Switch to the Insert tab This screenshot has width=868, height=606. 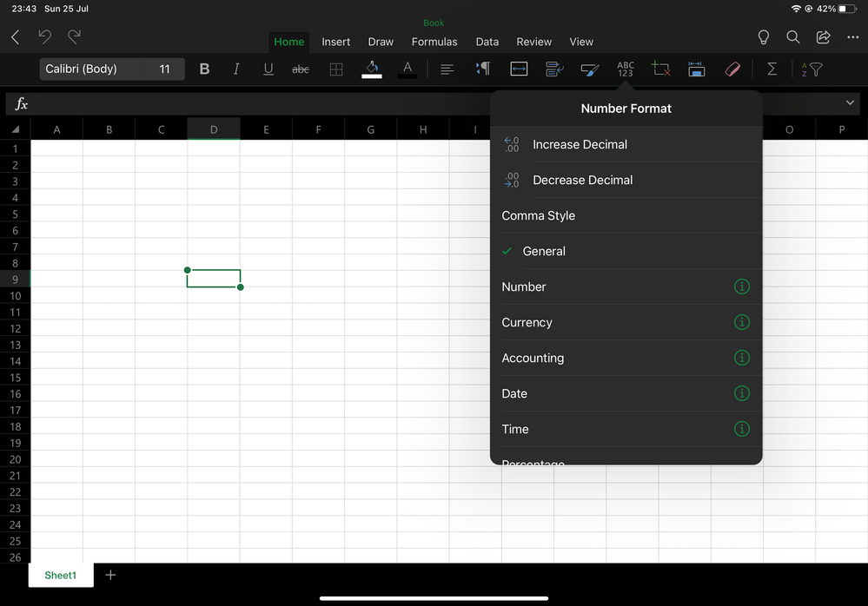click(x=336, y=42)
